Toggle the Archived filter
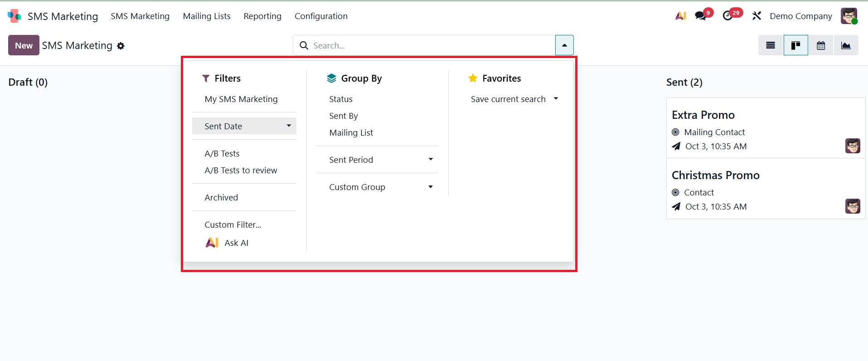Viewport: 868px width, 361px height. tap(221, 197)
